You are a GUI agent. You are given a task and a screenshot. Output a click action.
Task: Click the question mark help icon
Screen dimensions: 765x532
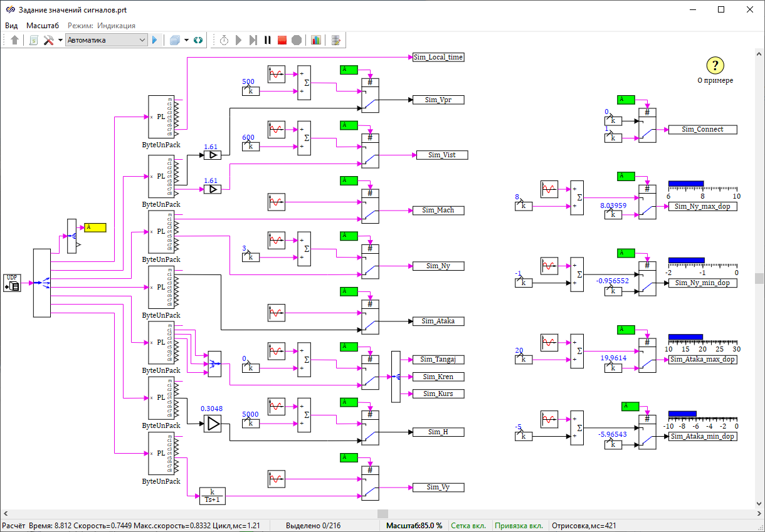[715, 65]
